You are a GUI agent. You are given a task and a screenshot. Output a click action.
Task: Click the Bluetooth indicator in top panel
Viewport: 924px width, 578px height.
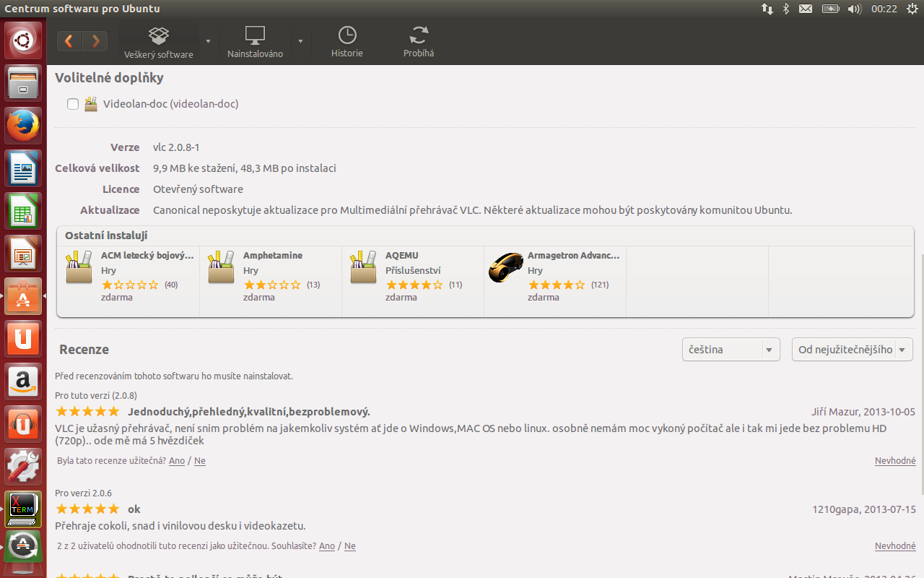[x=787, y=9]
